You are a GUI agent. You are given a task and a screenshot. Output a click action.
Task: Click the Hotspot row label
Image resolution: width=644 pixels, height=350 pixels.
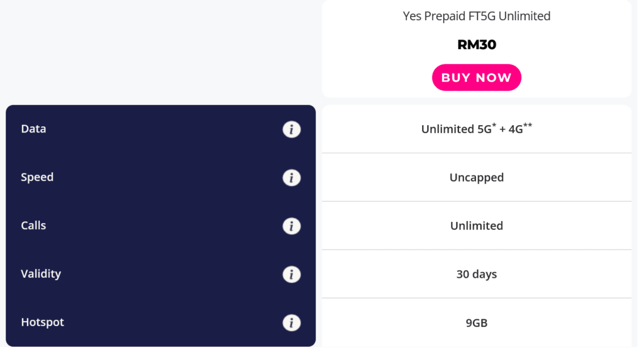[x=43, y=322]
